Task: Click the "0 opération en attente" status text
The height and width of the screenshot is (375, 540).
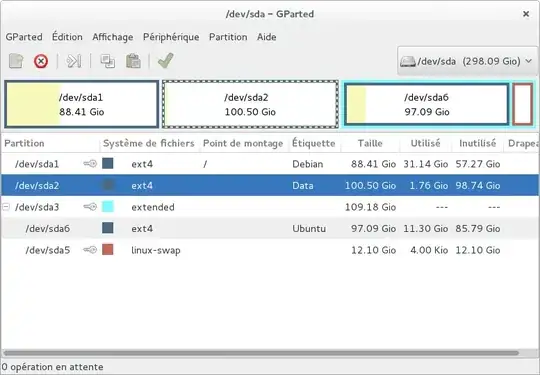Action: pyautogui.click(x=52, y=367)
